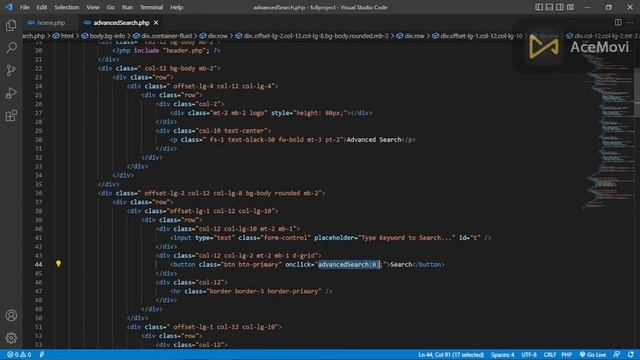
Task: Click the errors and warnings status indicator
Action: click(x=19, y=355)
